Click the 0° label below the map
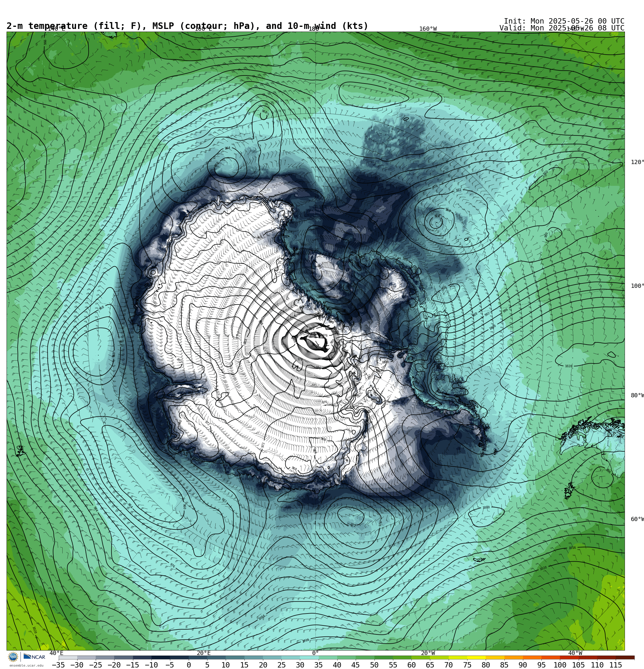Screen dimensions: 644x669 315,653
